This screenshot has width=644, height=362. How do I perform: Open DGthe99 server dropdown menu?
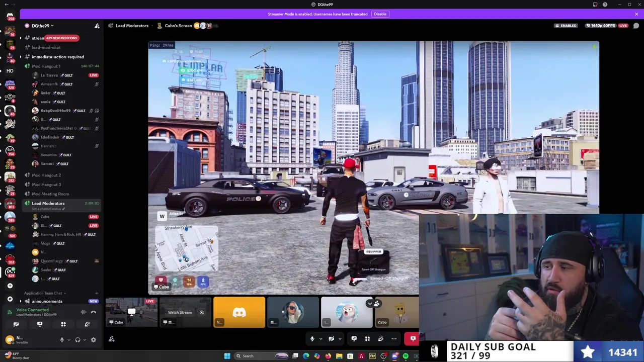click(x=43, y=26)
